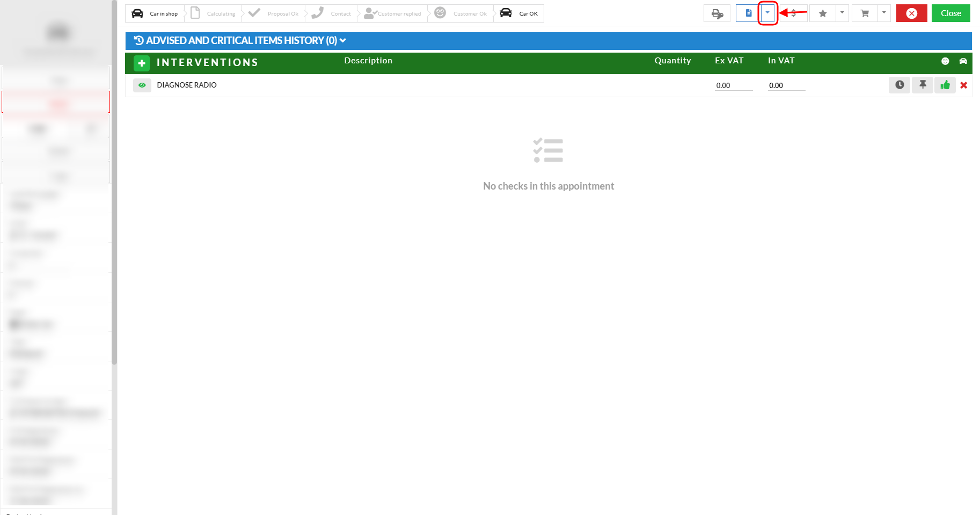Click the shopping cart icon button
Viewport: 980px width, 515px height.
(865, 13)
